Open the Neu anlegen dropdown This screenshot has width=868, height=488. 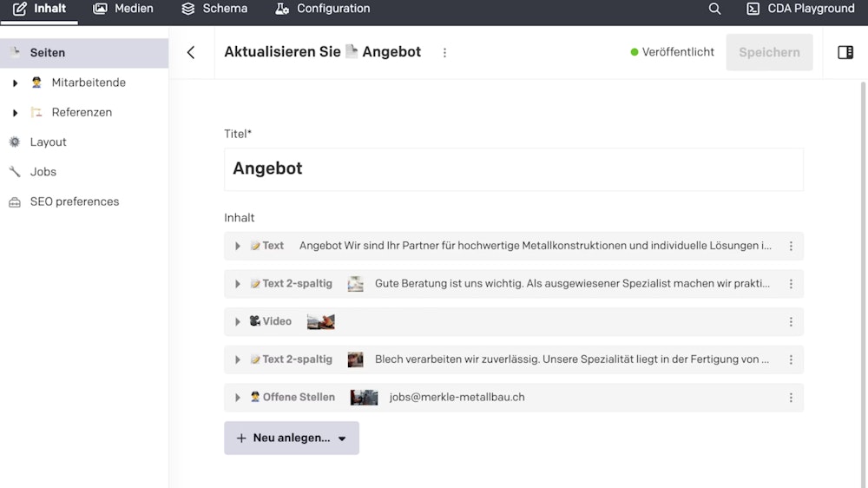[292, 439]
